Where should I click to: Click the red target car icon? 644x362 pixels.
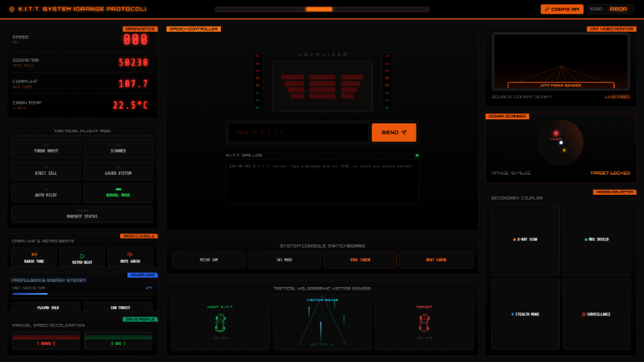(x=424, y=322)
